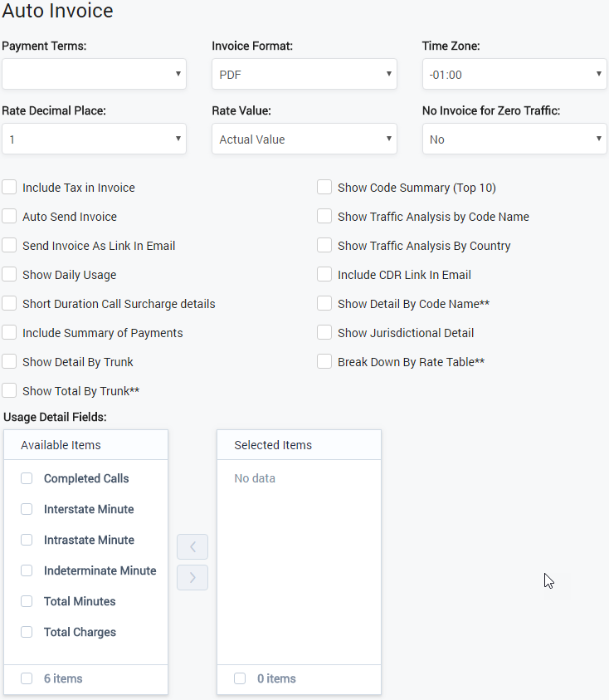Check Show Traffic Analysis By Country
Screen dimensions: 609x700
point(324,246)
